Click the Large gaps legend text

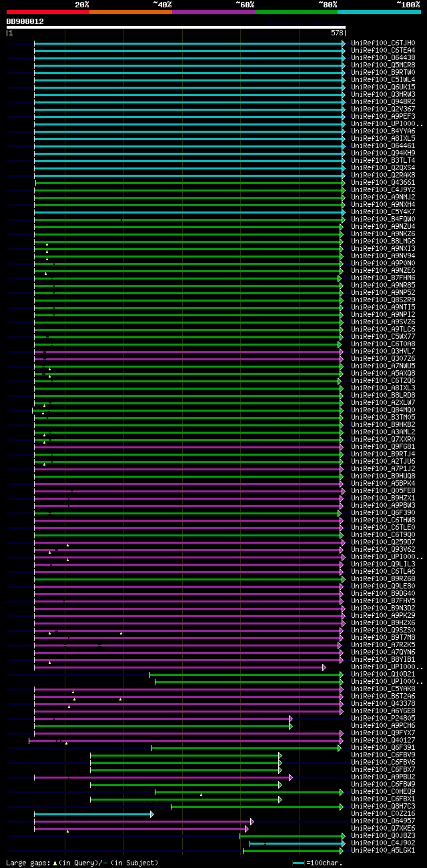[x=81, y=863]
